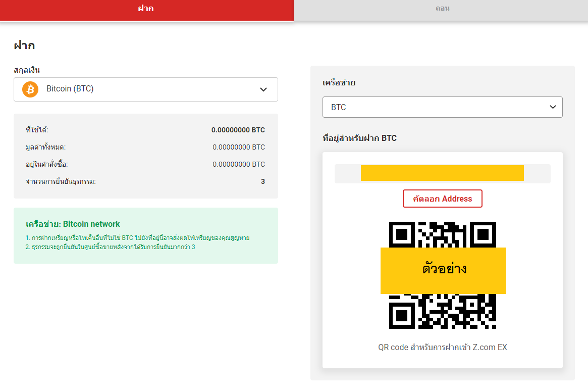588x391 pixels.
Task: Open the Bitcoin (BTC) currency dropdown
Action: click(146, 89)
